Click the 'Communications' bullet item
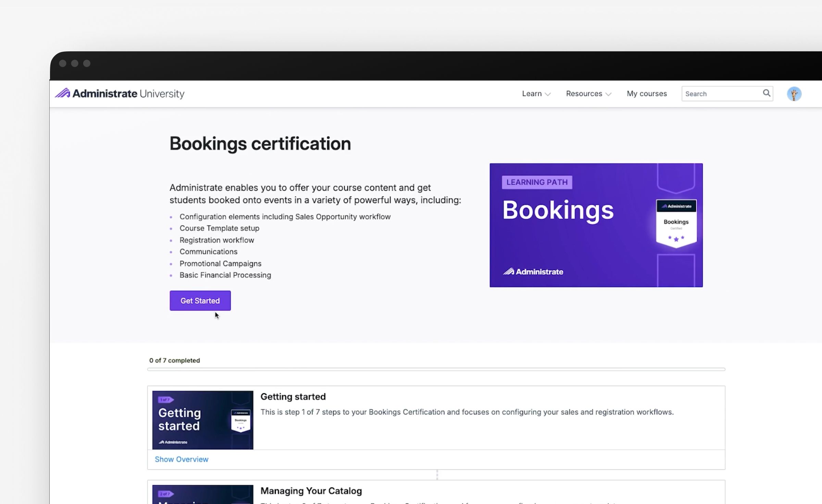The image size is (822, 504). 208,252
